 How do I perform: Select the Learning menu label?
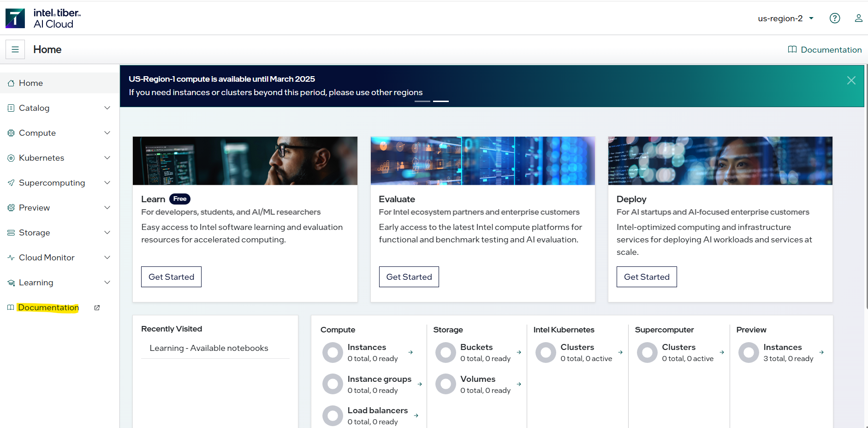36,283
